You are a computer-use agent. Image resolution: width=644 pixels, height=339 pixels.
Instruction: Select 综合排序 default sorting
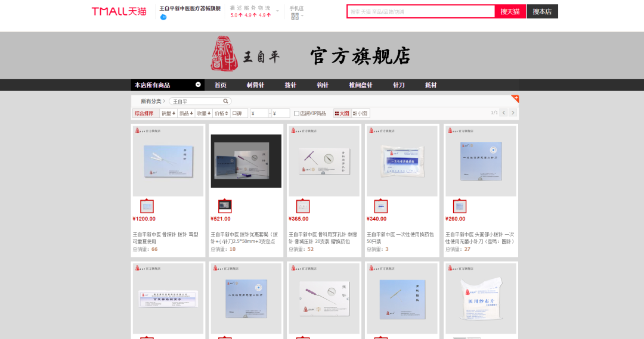point(145,113)
